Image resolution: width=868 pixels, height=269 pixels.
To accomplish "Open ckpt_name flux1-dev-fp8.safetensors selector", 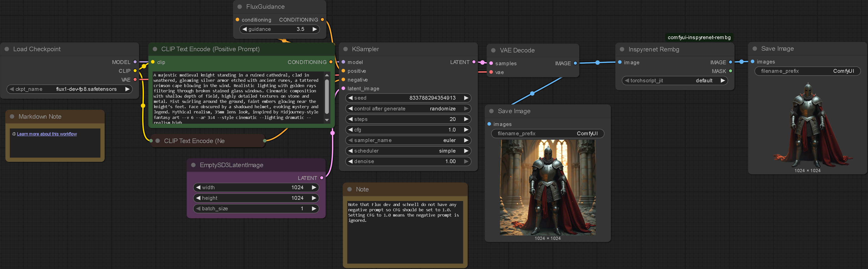I will point(69,89).
